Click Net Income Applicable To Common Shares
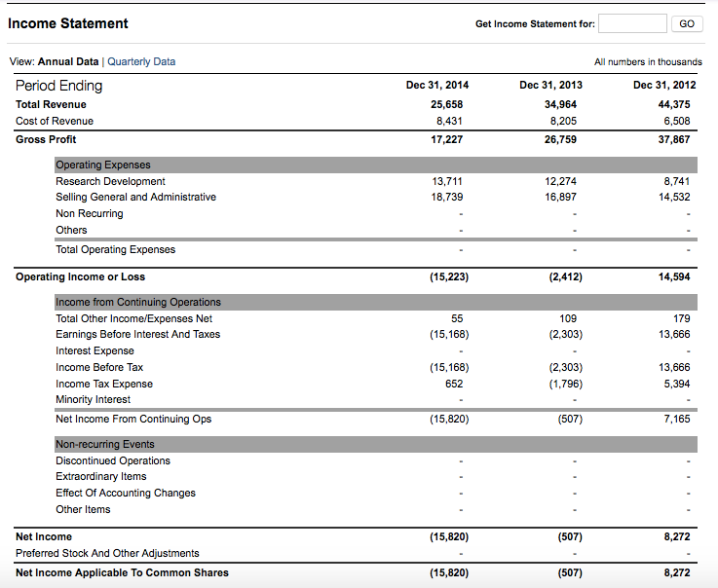This screenshot has height=588, width=718. coord(122,572)
